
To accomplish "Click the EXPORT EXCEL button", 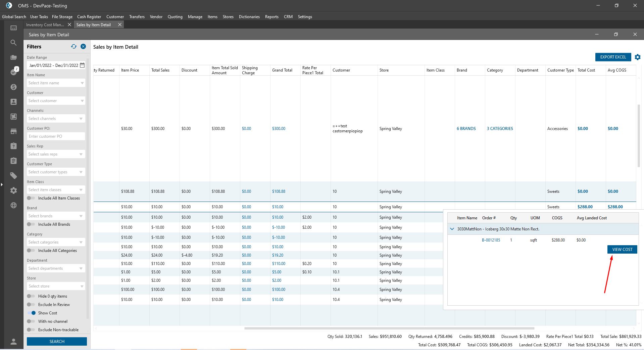I will (613, 57).
